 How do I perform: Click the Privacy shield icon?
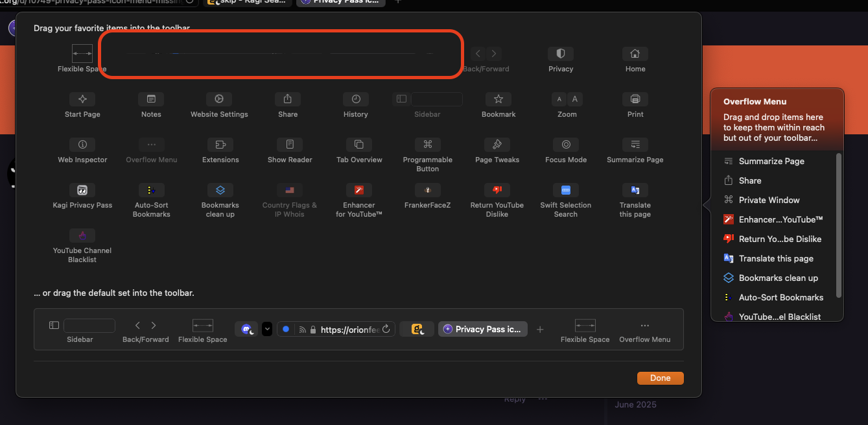pos(561,54)
